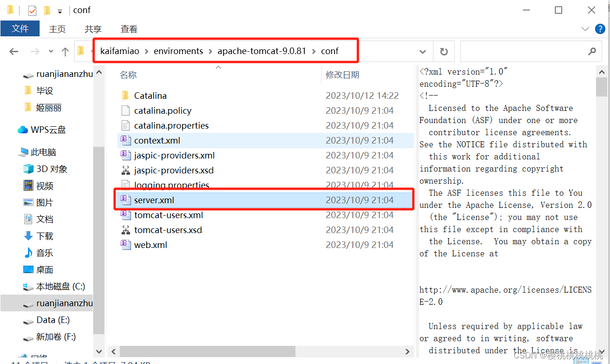
Task: Select the server.xml file icon
Action: [125, 200]
